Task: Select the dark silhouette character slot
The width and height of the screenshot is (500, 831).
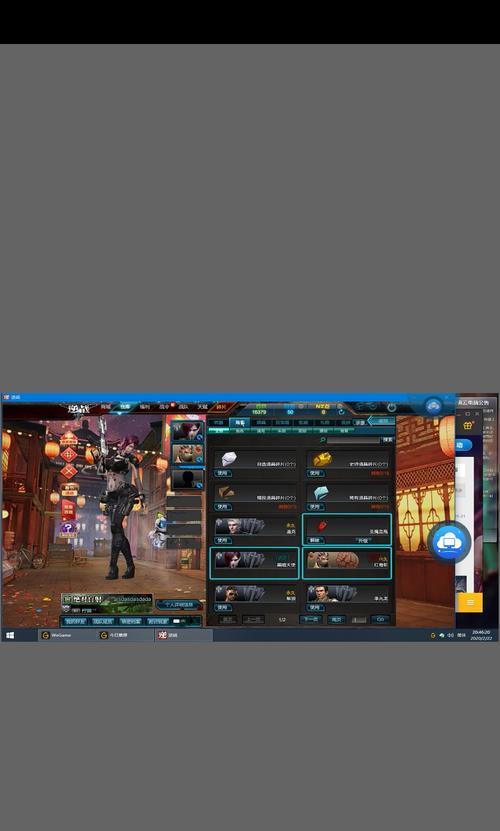Action: click(187, 480)
